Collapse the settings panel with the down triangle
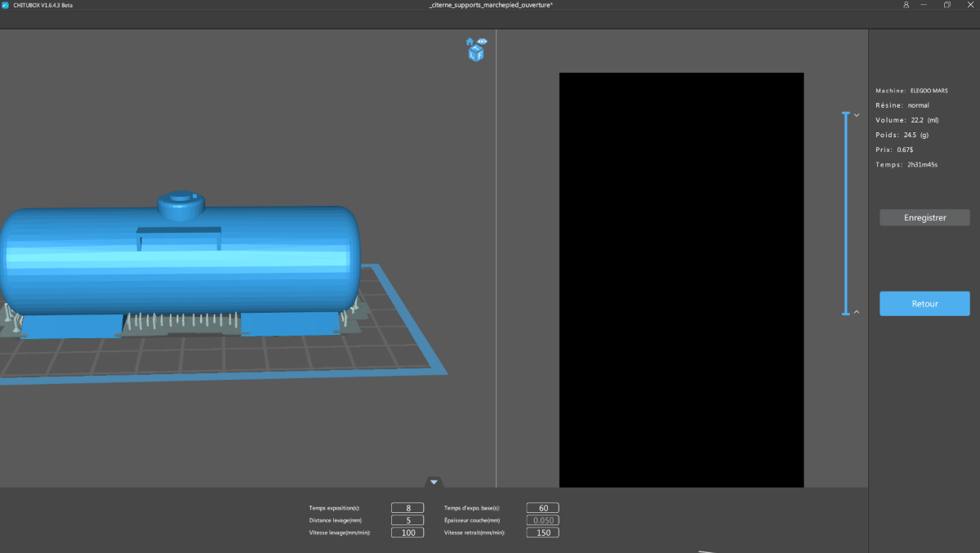Image resolution: width=980 pixels, height=553 pixels. [x=434, y=482]
